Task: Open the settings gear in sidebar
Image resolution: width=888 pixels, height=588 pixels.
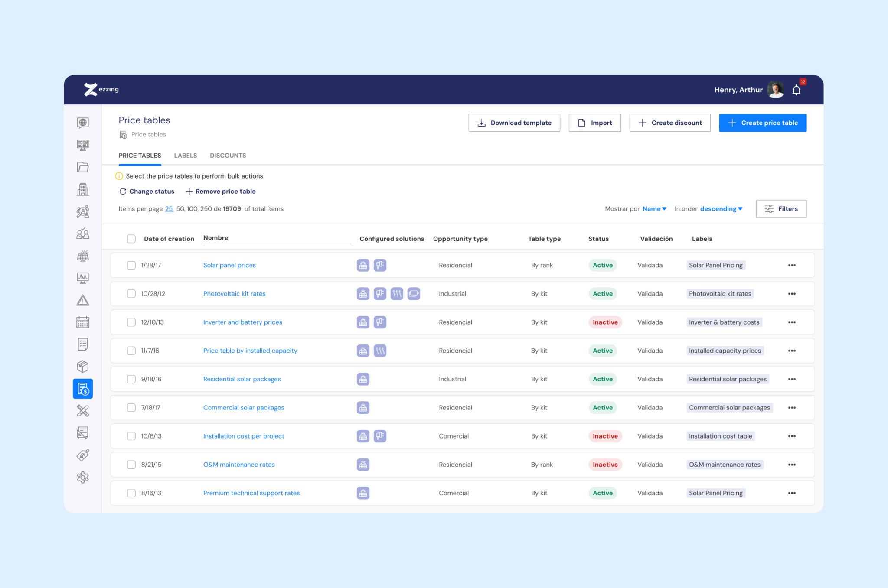Action: [83, 477]
